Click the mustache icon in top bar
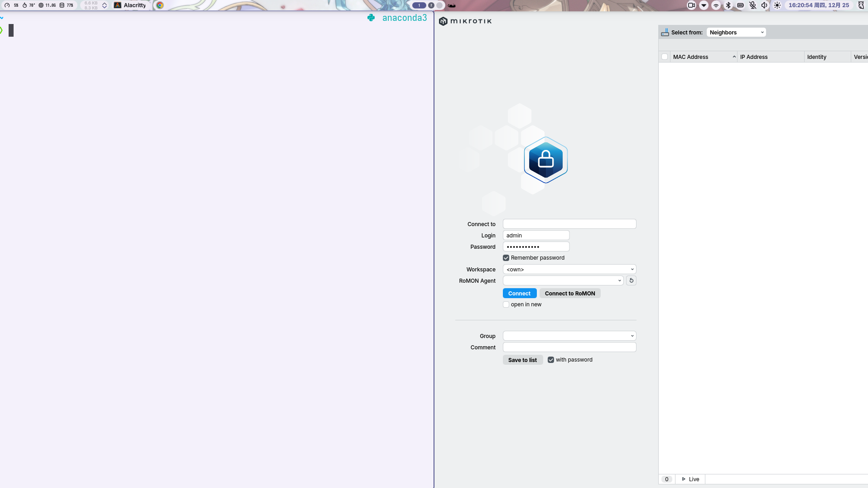Viewport: 868px width, 488px height. pyautogui.click(x=452, y=5)
